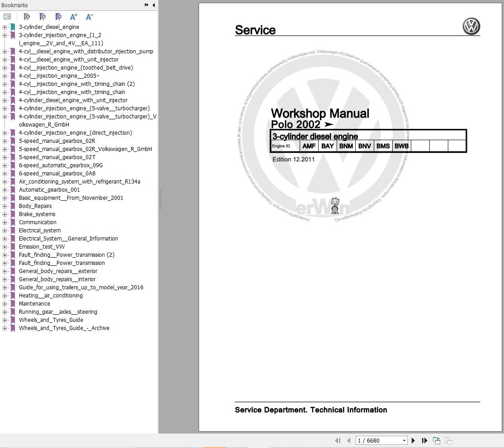Select Wheels_and_Tyres_Guide_-_Archive bookmark
Viewport: 504px width, 448px height.
pos(64,328)
